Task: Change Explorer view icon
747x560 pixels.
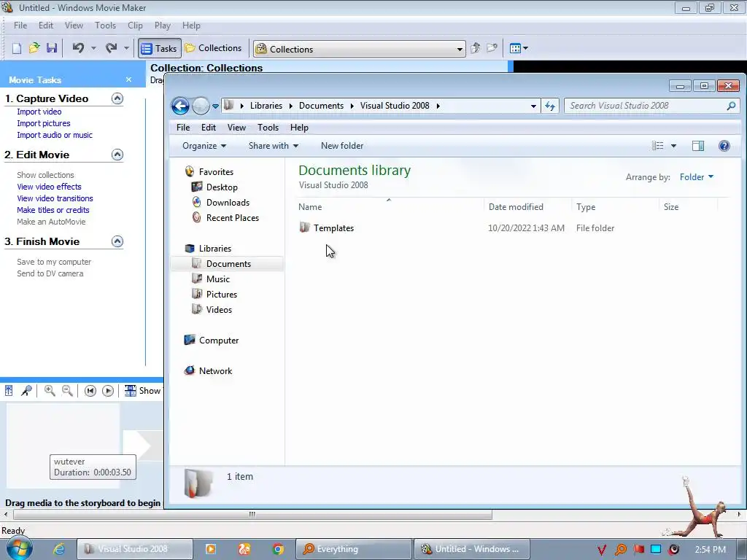Action: coord(658,146)
